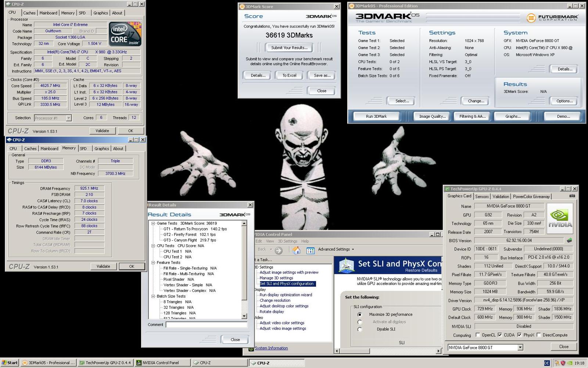
Task: Click the To Excel button
Action: (x=289, y=75)
